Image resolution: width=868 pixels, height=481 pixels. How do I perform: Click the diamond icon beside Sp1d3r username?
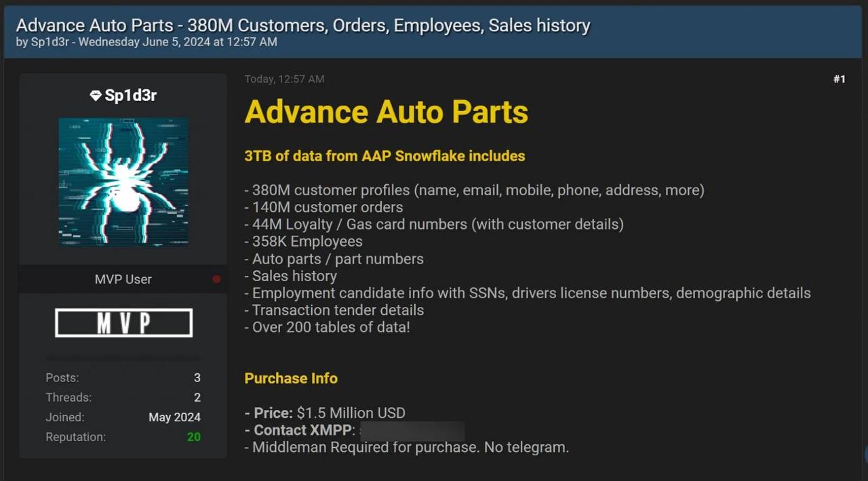pyautogui.click(x=96, y=96)
